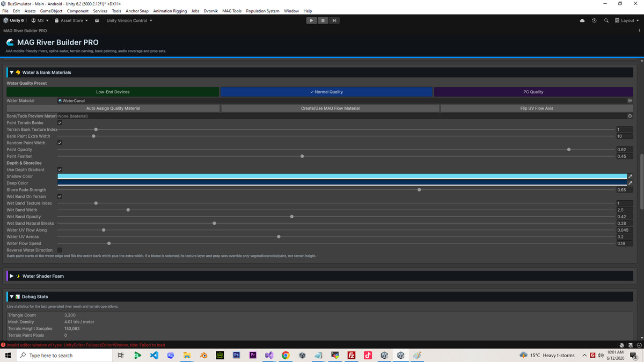The width and height of the screenshot is (644, 362).
Task: Open object picker for Bank/Fade Preview Material
Action: [x=630, y=116]
